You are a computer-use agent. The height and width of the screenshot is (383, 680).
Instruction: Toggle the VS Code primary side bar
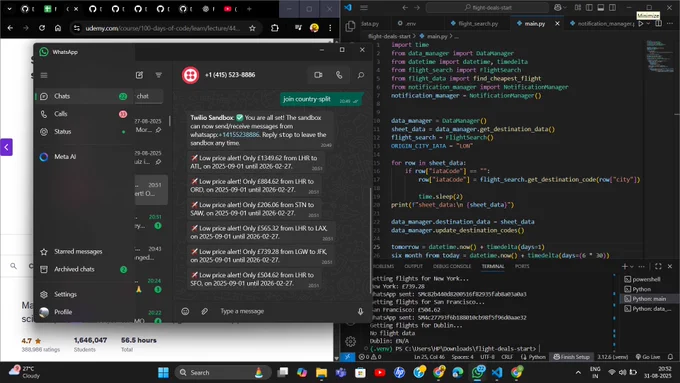(x=589, y=7)
